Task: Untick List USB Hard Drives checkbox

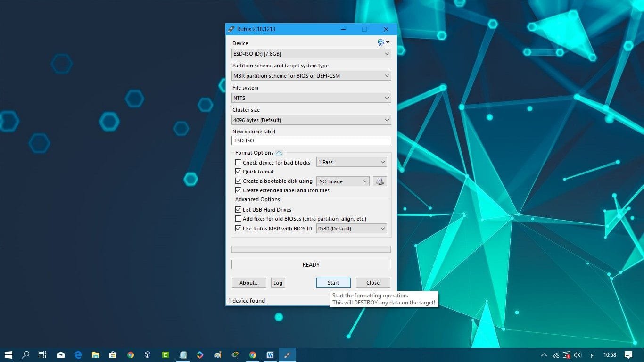Action: point(239,210)
